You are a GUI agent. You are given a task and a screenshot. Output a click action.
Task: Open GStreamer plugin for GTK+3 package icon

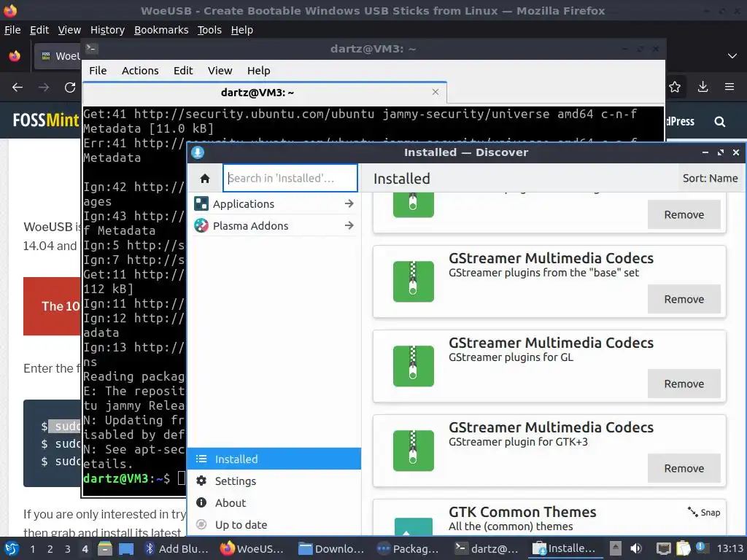pyautogui.click(x=413, y=451)
